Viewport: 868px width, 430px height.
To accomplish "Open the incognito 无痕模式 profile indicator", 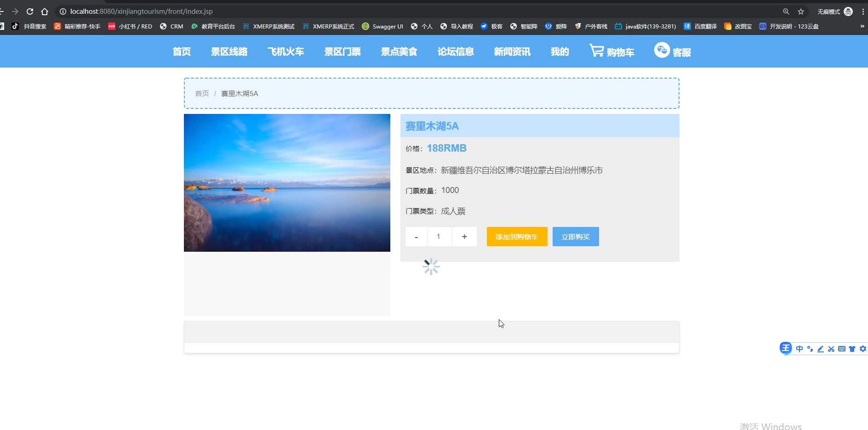I will 835,11.
